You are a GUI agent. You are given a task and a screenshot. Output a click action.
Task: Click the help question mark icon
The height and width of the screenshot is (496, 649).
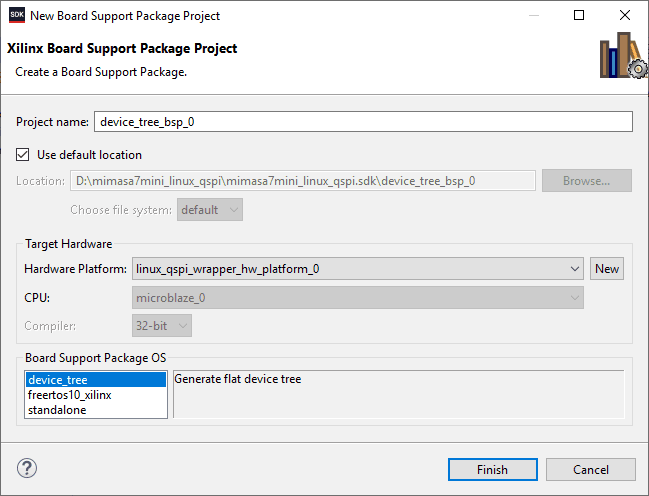click(27, 469)
